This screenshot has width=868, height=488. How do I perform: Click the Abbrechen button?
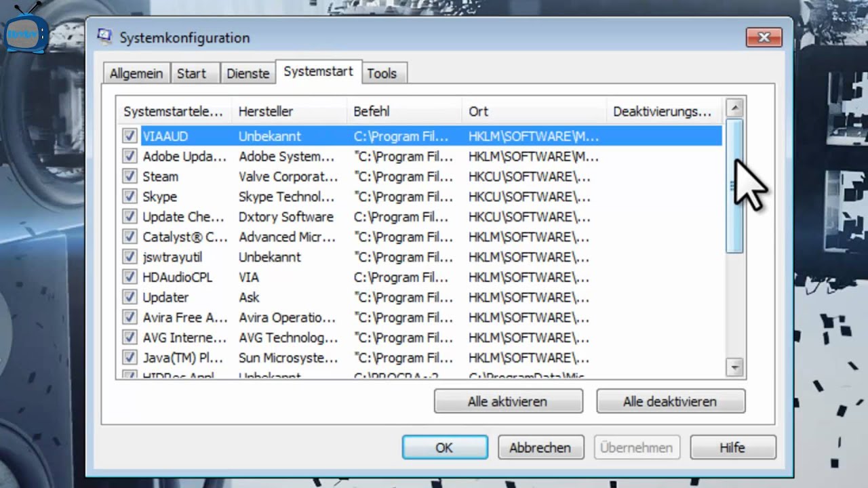point(540,447)
